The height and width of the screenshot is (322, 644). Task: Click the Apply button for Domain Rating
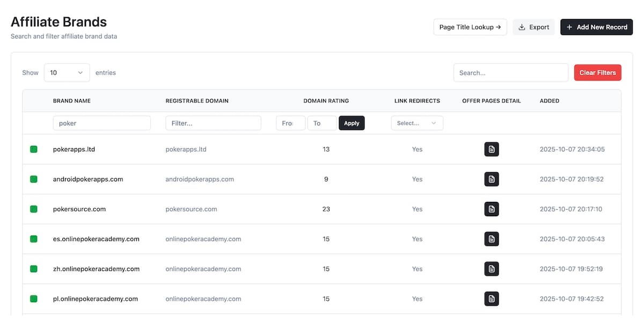tap(352, 123)
